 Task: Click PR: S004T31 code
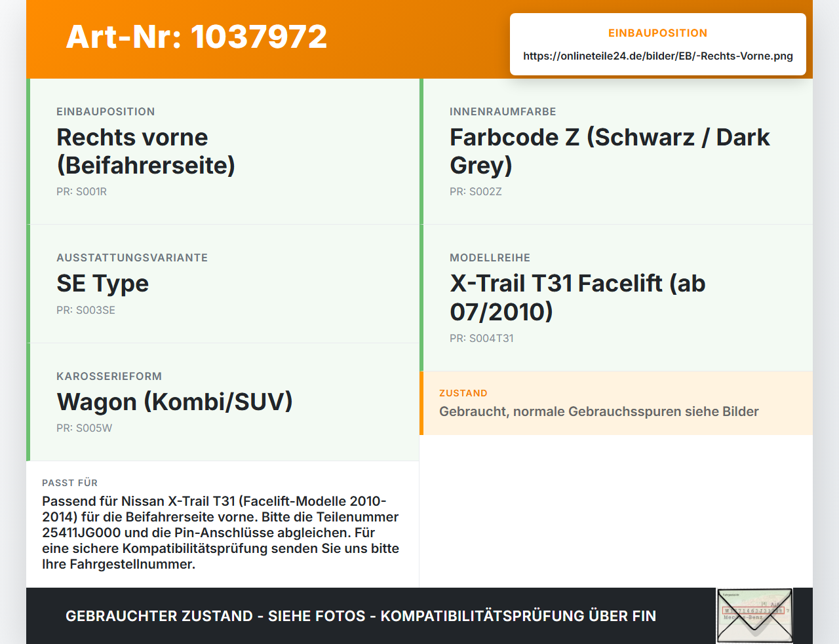pos(482,338)
